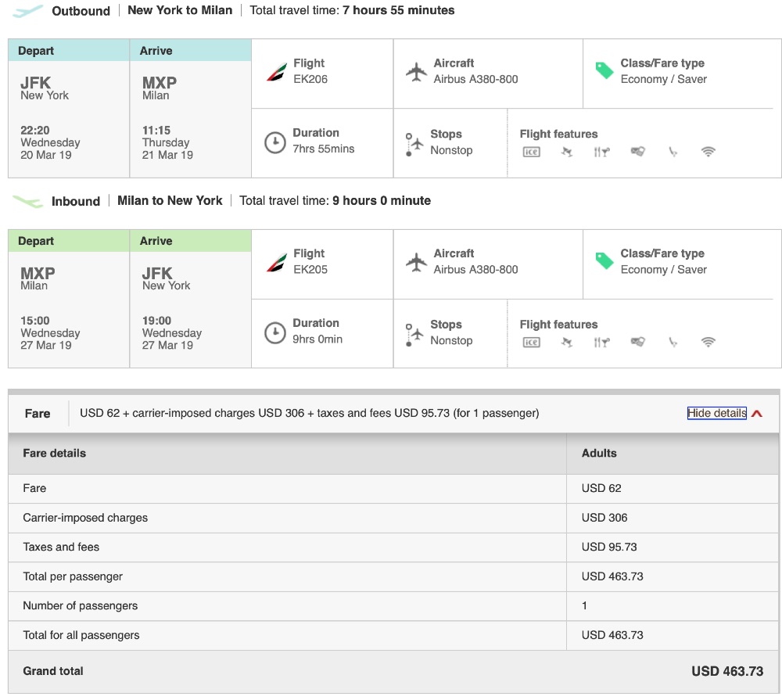Click the outbound meals and drinks icon
Viewport: 782px width, 700px height.
pyautogui.click(x=601, y=152)
